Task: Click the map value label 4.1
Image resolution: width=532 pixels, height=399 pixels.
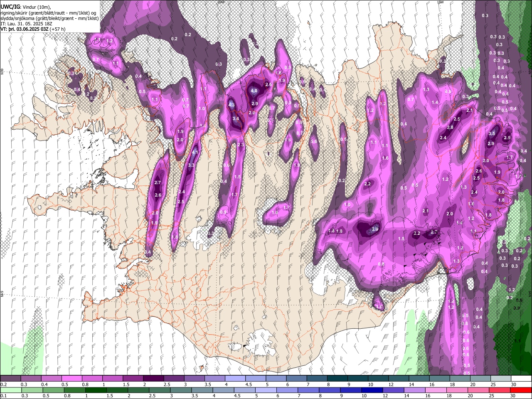Action: pyautogui.click(x=195, y=152)
